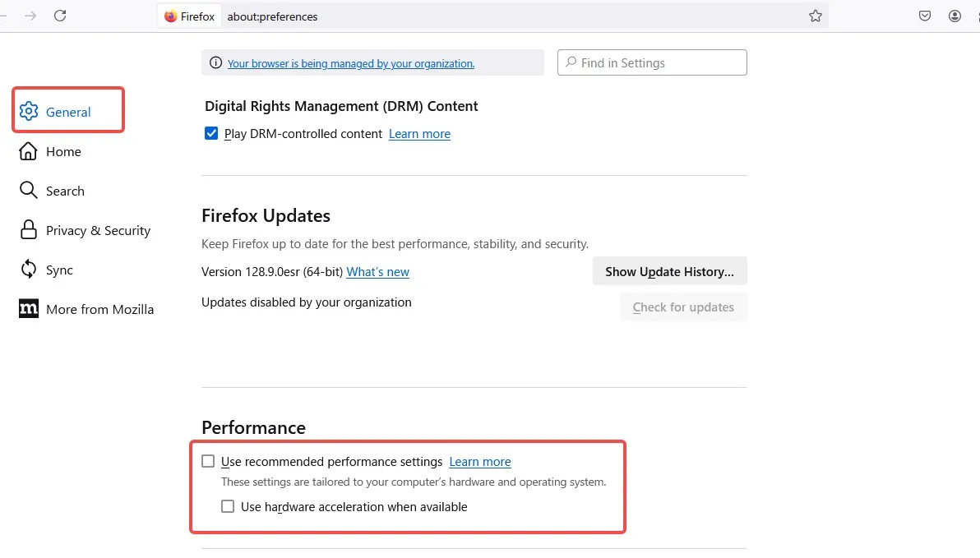Image resolution: width=980 pixels, height=558 pixels.
Task: Click the Find in Settings field
Action: tap(652, 62)
